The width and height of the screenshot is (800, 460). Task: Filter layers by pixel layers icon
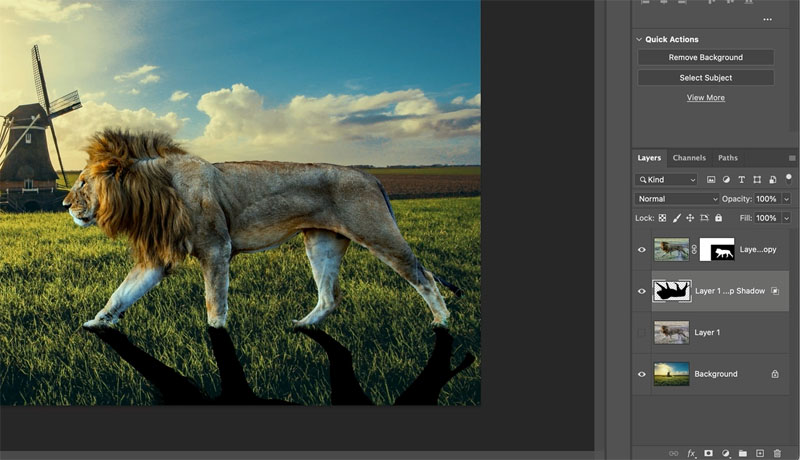[x=711, y=180]
